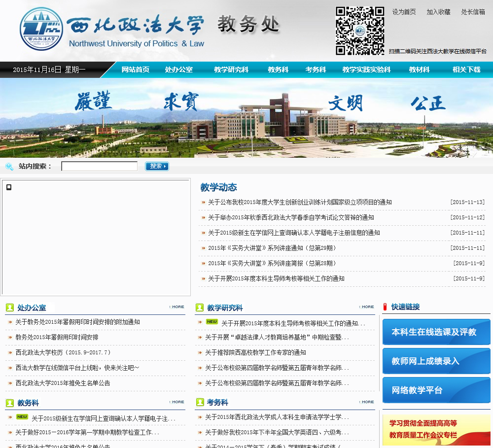493x448 pixels.
Task: Click MORE link in 处办公室 section
Action: 176,307
